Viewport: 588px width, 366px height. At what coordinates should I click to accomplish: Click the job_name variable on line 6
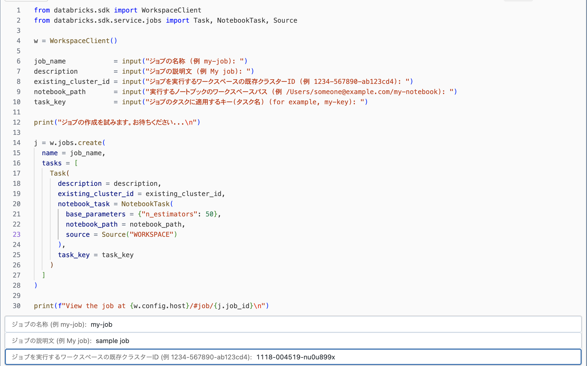point(50,61)
